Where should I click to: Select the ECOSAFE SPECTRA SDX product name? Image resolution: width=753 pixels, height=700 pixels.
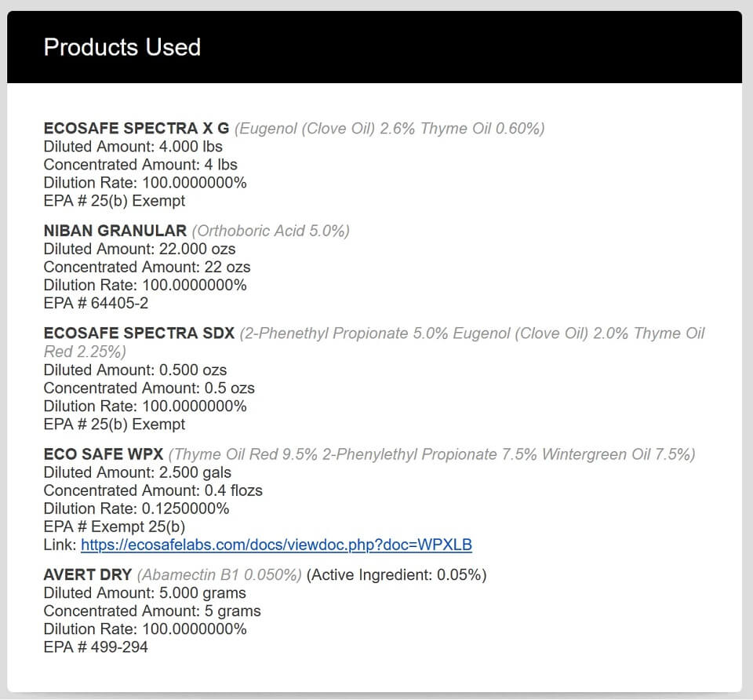click(139, 333)
